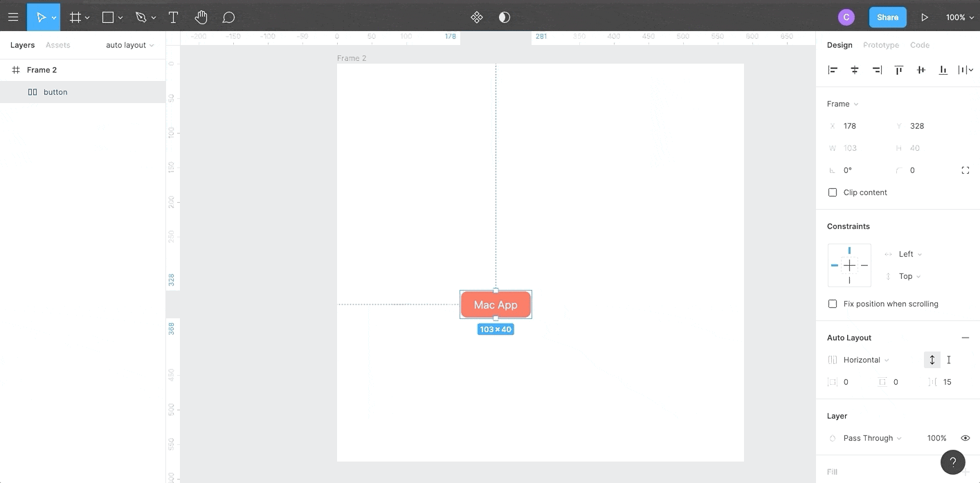This screenshot has height=483, width=980.
Task: Open shape tools dropdown arrow
Action: 120,17
